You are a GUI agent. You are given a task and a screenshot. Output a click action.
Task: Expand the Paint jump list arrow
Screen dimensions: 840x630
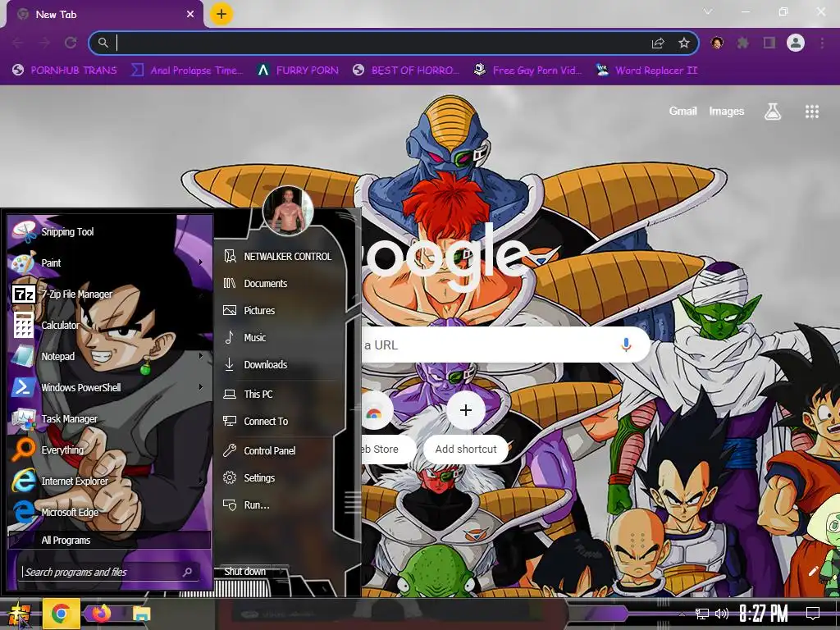[201, 262]
